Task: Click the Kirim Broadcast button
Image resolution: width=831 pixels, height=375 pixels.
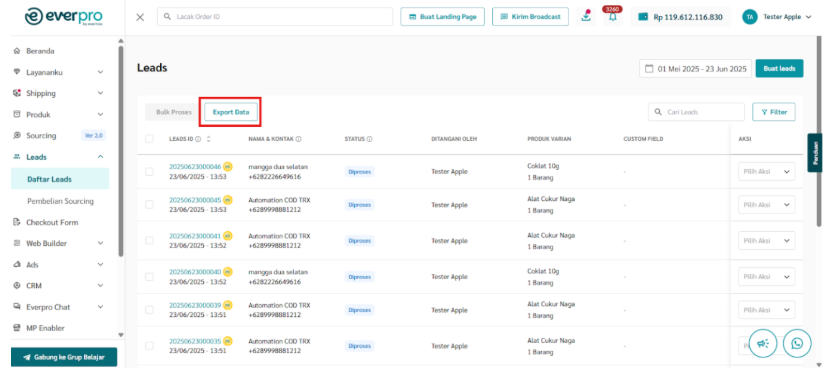Action: (531, 17)
